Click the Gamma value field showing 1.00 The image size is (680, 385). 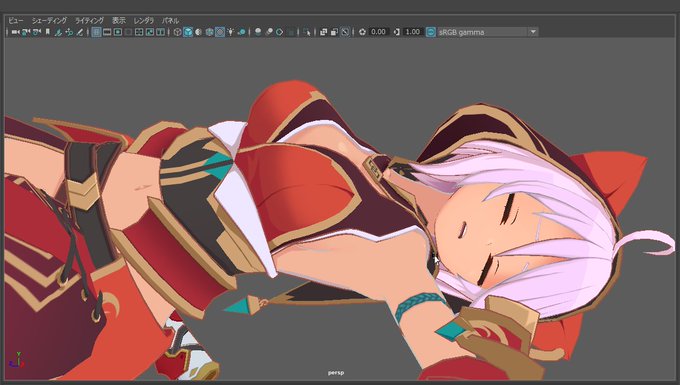[412, 32]
